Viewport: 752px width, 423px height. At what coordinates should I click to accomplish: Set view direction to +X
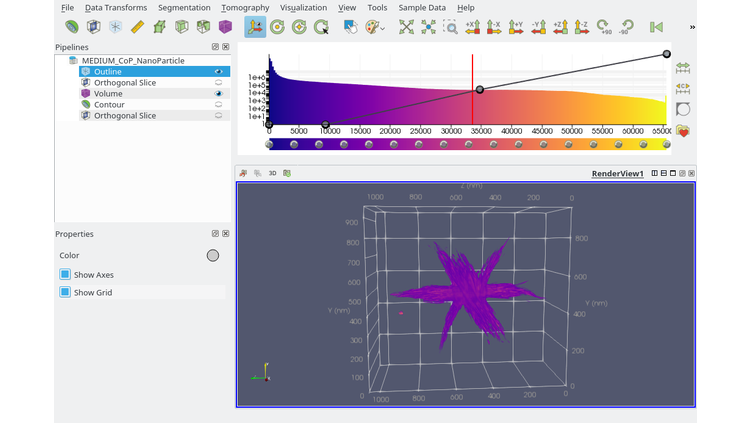pos(472,27)
